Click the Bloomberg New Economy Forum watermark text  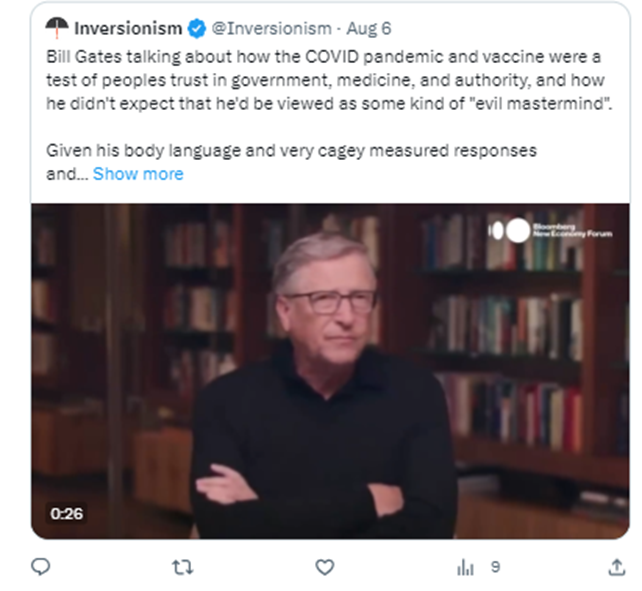[572, 230]
